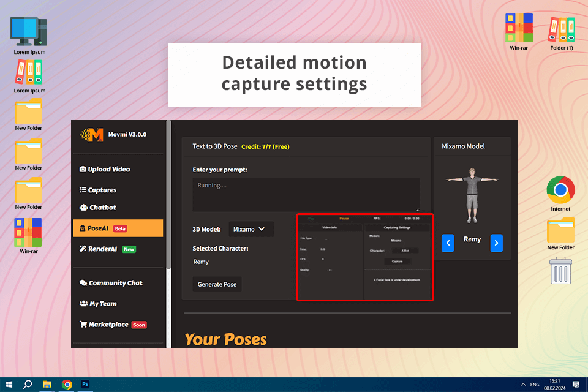Click the Pause control in capture panel
This screenshot has height=392, width=588.
[344, 218]
